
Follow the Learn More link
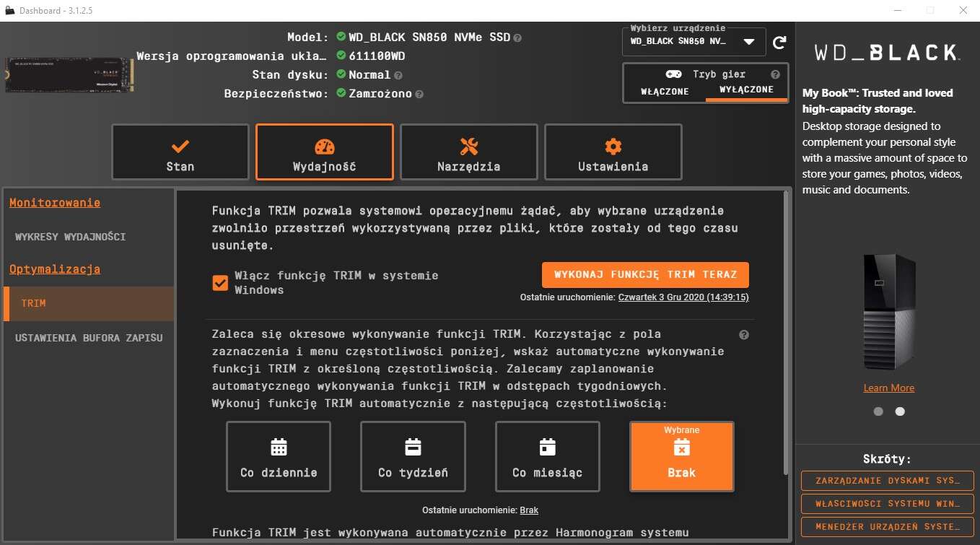[888, 388]
